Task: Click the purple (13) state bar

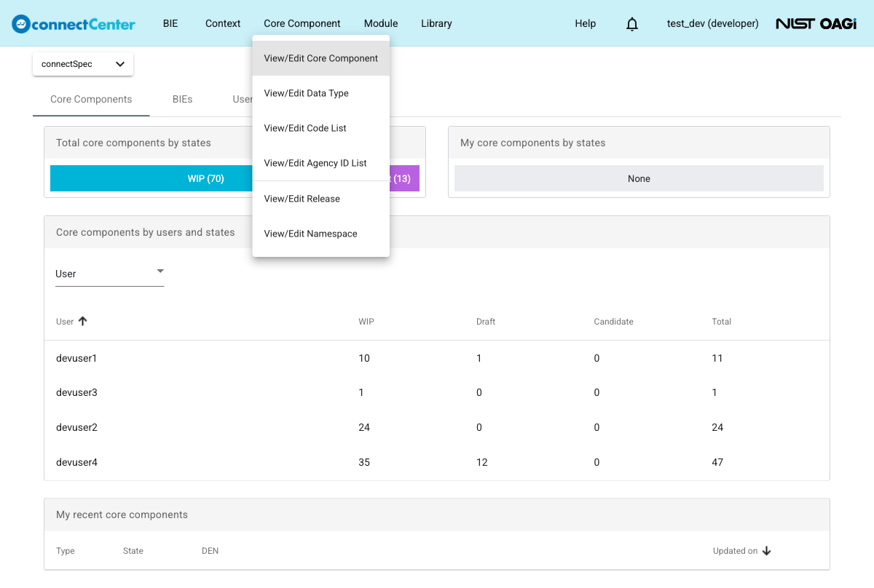Action: (405, 178)
